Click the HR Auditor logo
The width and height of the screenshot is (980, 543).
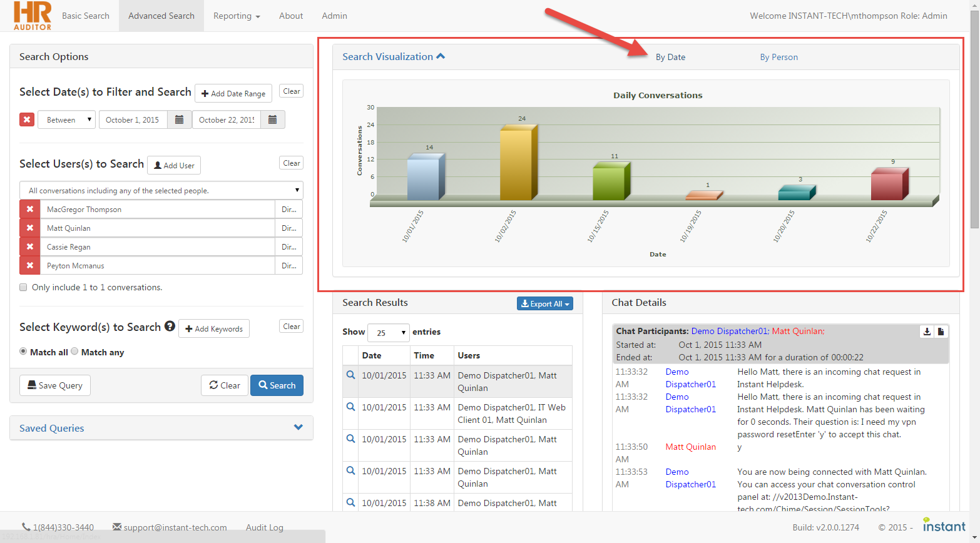(33, 16)
